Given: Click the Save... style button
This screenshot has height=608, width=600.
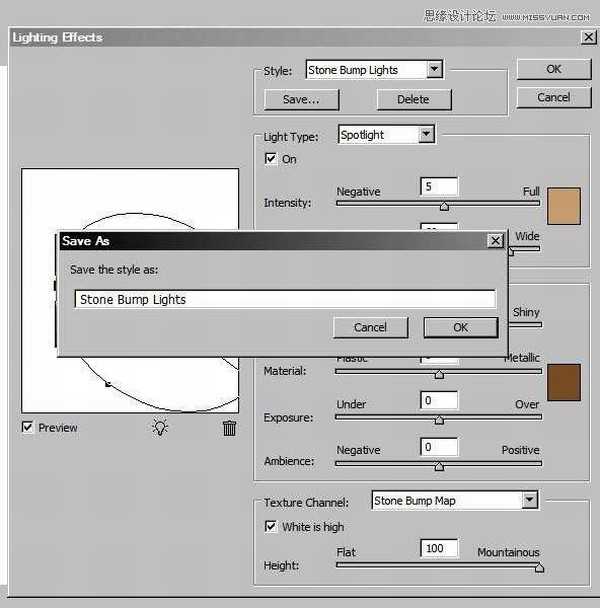Looking at the screenshot, I should (301, 99).
